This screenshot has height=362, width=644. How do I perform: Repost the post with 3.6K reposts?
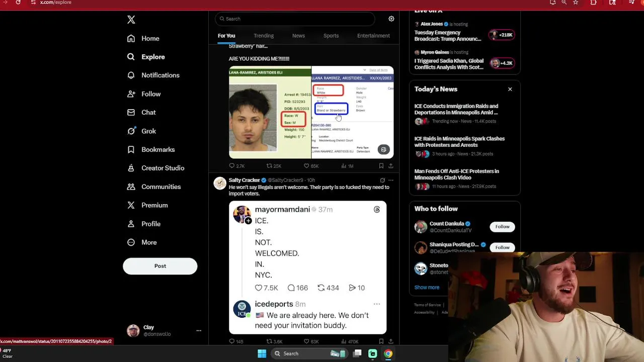click(274, 341)
